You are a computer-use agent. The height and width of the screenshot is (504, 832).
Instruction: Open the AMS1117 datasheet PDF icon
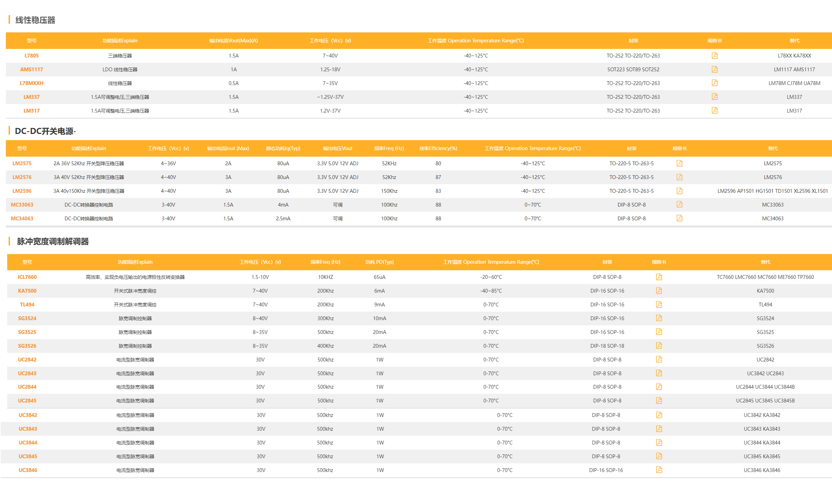point(715,69)
